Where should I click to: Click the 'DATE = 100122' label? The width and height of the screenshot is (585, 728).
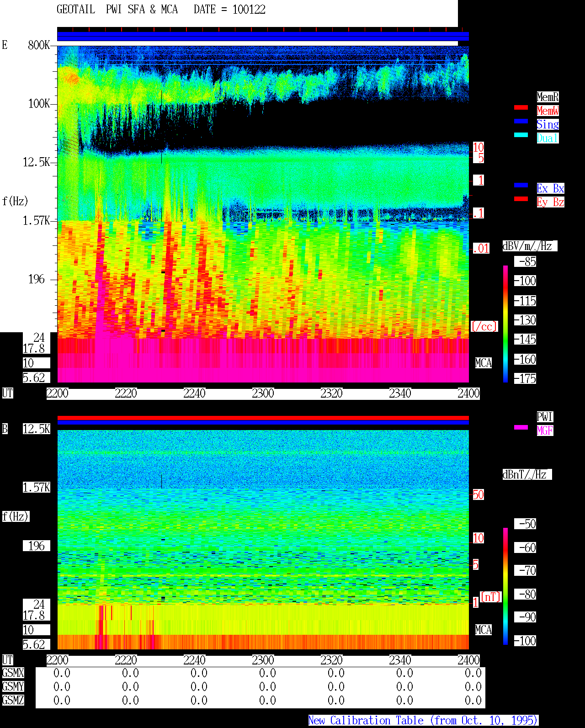coord(229,9)
